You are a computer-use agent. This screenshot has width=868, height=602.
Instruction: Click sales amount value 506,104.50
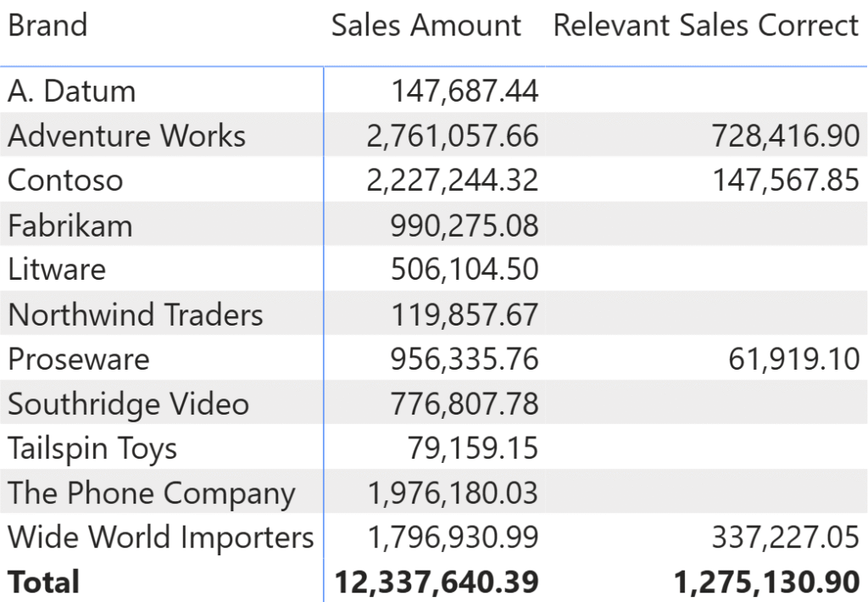(x=465, y=270)
